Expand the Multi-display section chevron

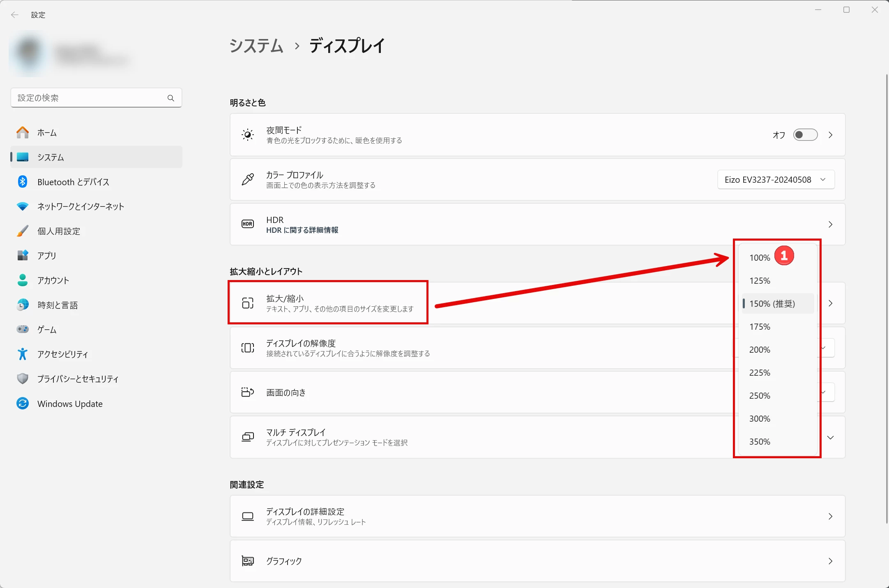pos(830,437)
